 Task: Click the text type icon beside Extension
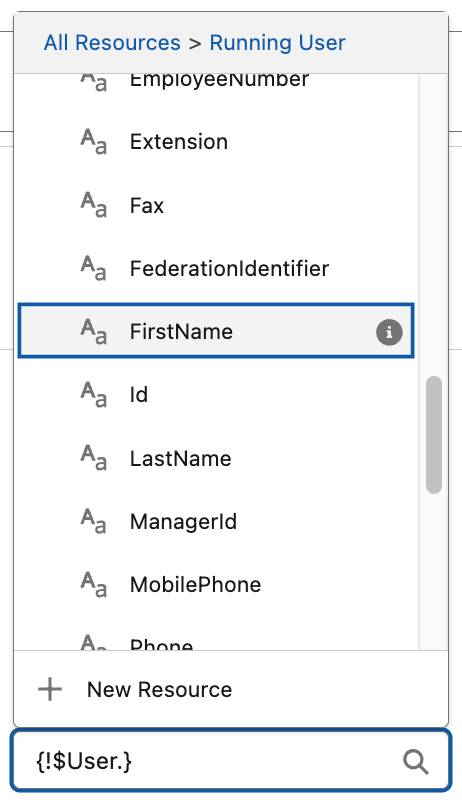[94, 141]
